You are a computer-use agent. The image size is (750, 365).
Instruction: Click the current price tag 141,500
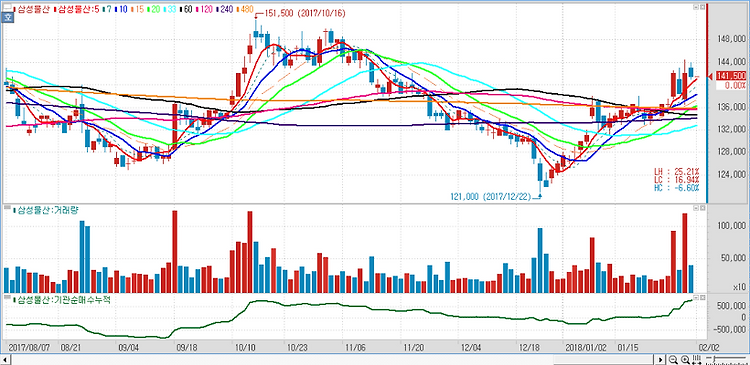(x=731, y=76)
